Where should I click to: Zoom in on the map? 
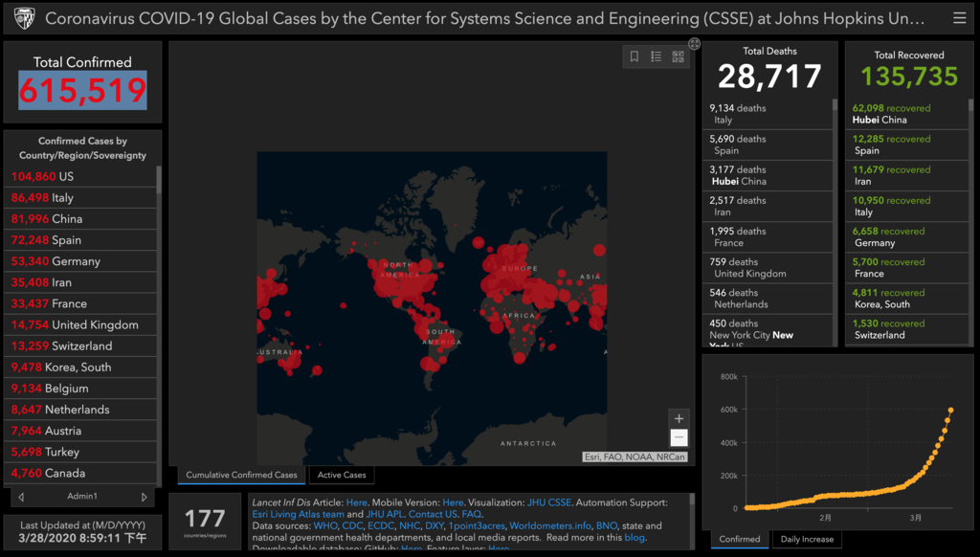pos(679,419)
